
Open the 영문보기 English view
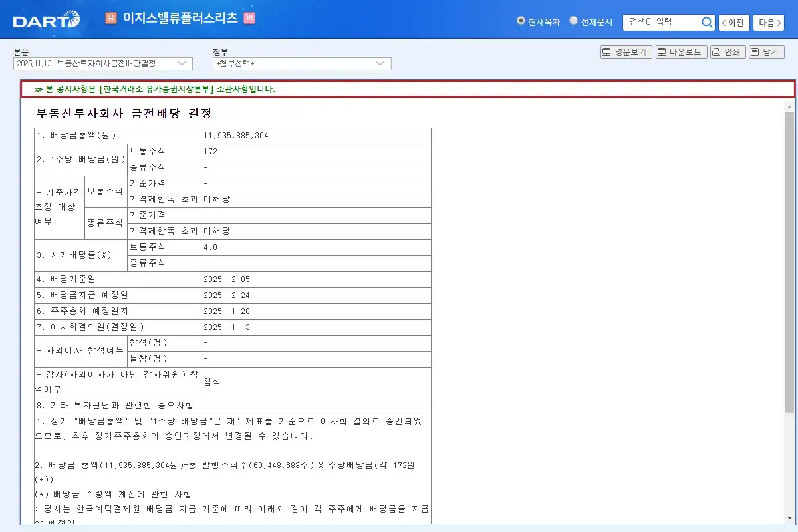(x=626, y=52)
